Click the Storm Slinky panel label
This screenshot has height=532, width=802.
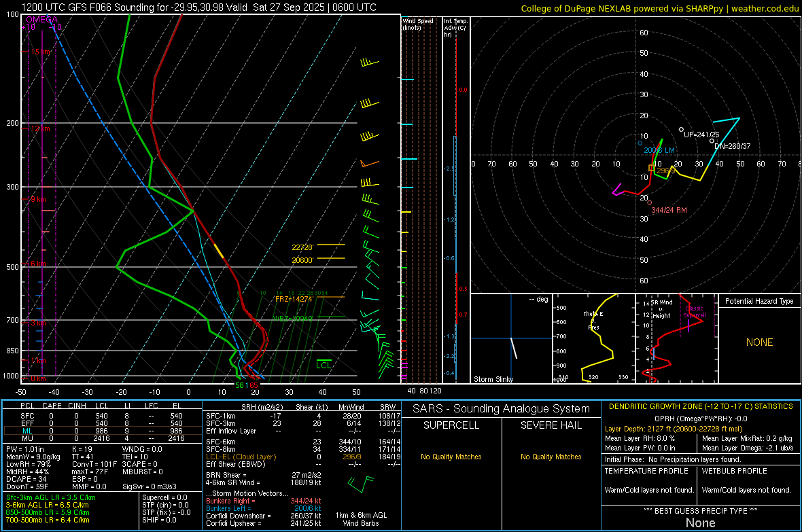493,379
